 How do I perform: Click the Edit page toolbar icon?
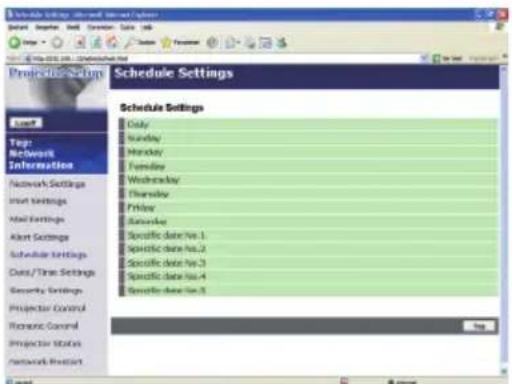(x=265, y=43)
